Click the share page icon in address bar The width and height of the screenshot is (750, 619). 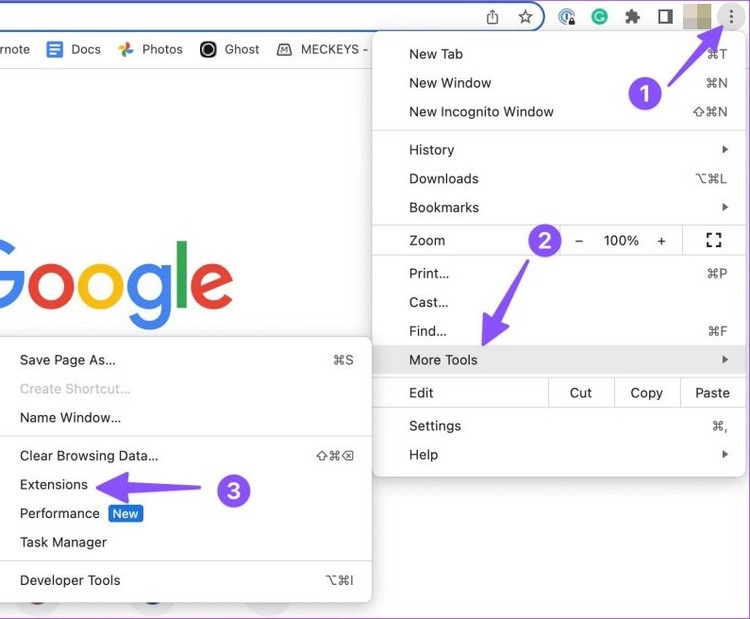click(492, 17)
